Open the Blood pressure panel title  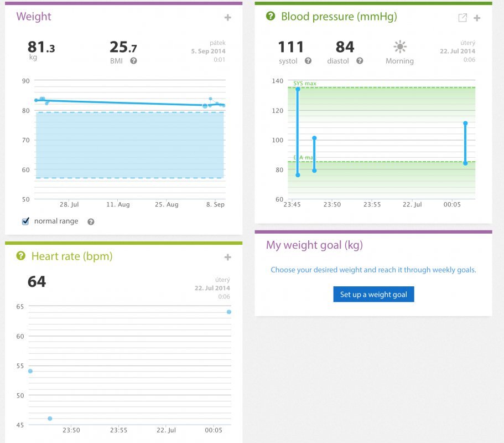pos(338,16)
